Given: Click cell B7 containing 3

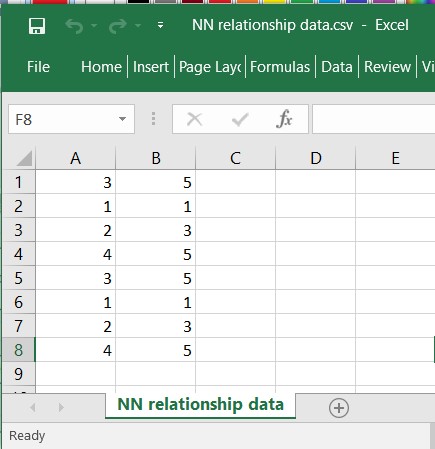Looking at the screenshot, I should coord(156,326).
